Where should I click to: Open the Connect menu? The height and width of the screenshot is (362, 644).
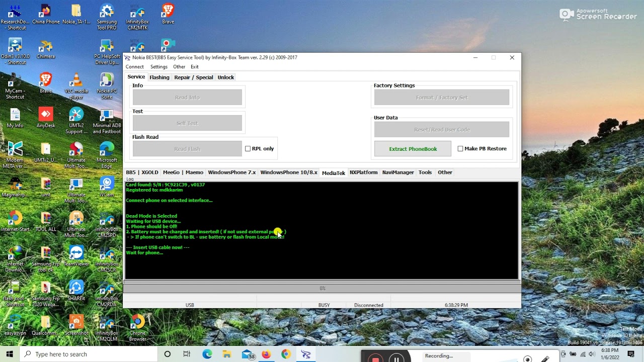point(134,67)
